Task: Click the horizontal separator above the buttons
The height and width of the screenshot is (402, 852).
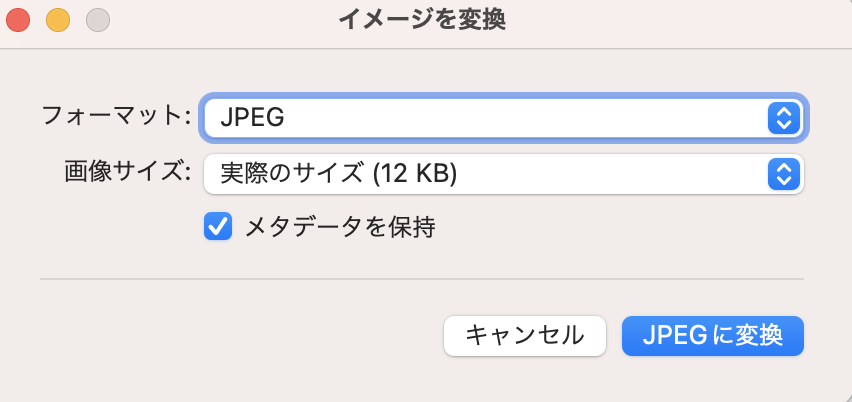Action: click(x=422, y=279)
